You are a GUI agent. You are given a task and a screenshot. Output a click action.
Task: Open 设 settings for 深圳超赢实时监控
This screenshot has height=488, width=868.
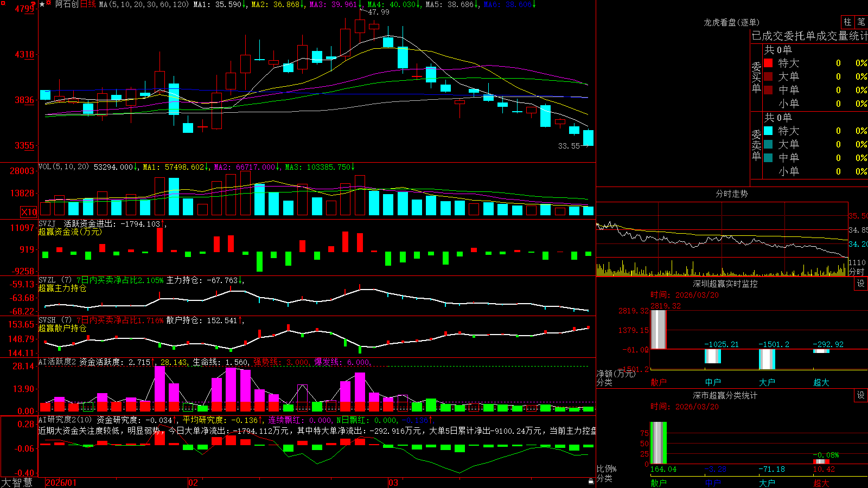pos(861,284)
